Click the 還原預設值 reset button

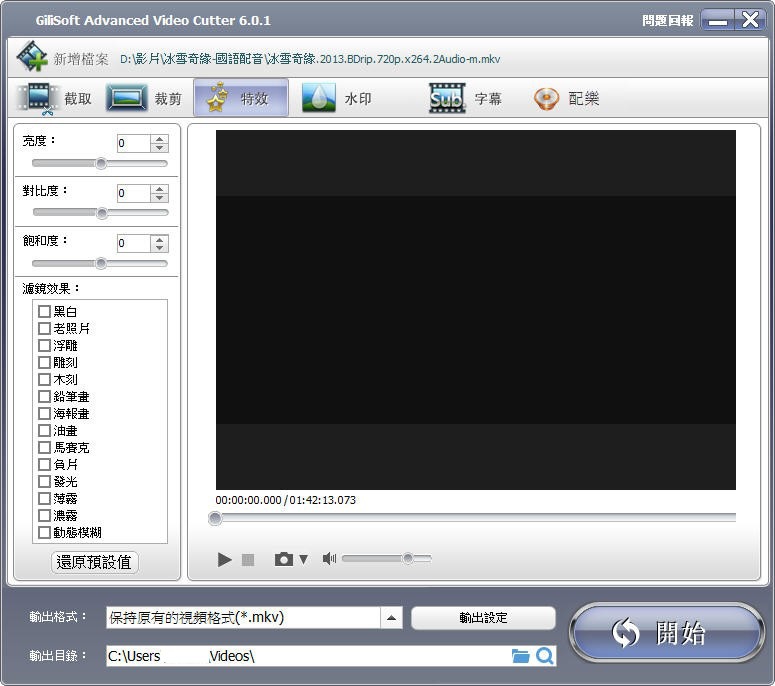pyautogui.click(x=94, y=562)
